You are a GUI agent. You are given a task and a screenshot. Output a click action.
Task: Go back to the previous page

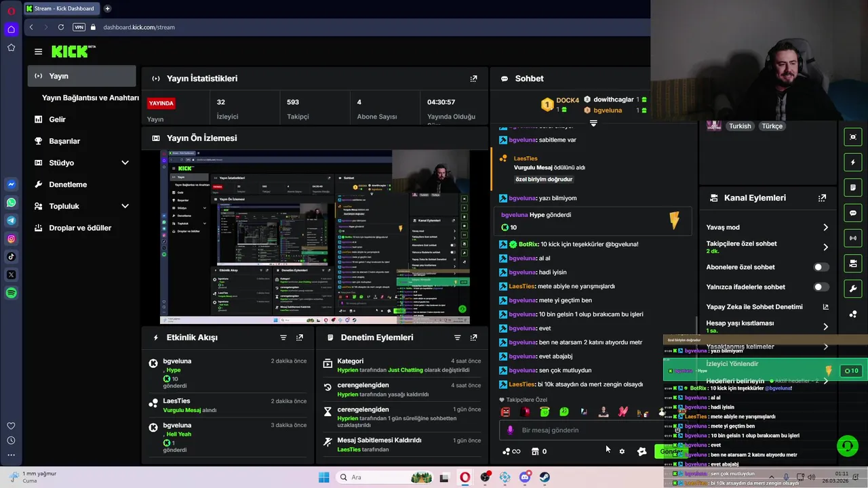point(31,27)
